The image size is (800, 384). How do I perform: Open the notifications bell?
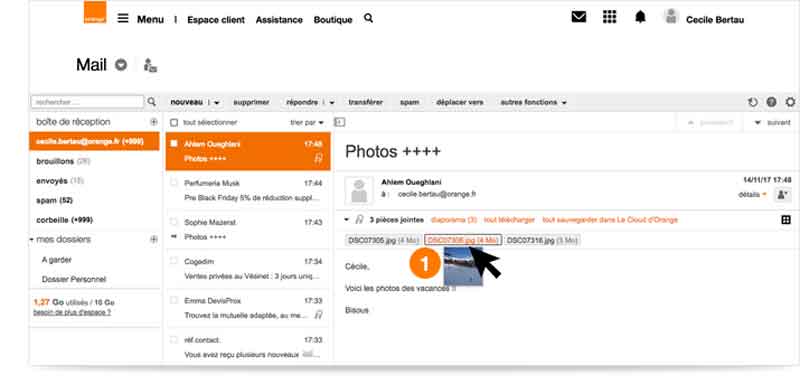640,17
